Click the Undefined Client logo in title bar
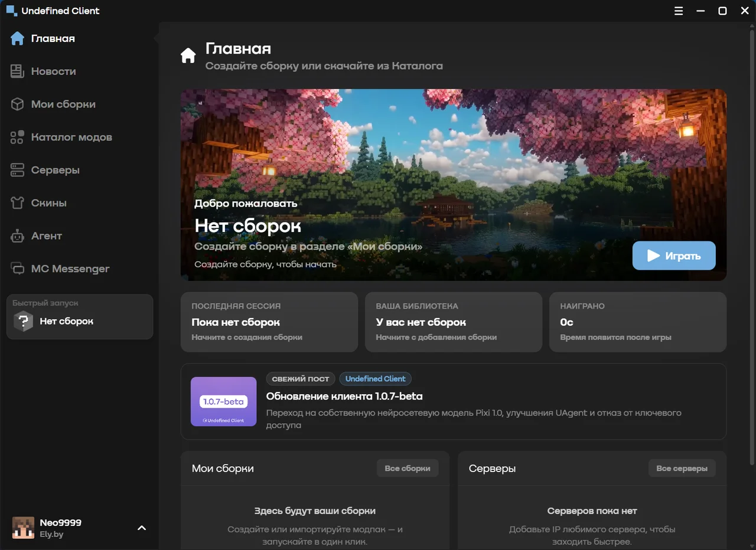This screenshot has width=756, height=550. tap(11, 11)
